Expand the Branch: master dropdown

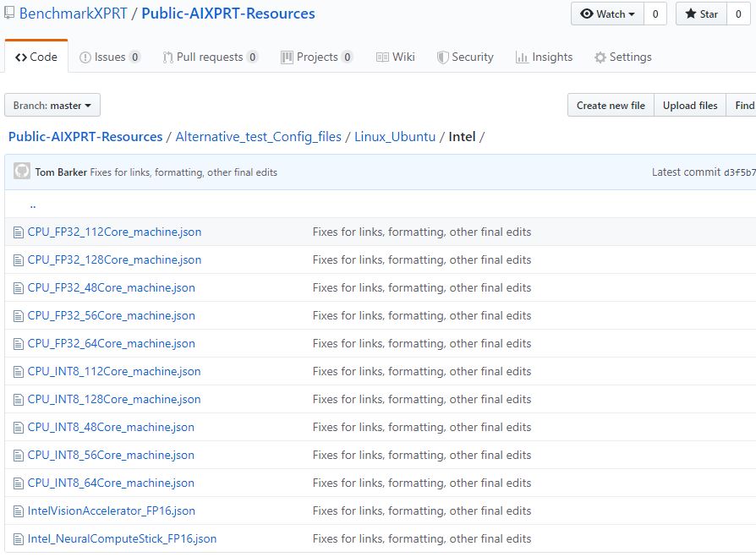(x=52, y=105)
